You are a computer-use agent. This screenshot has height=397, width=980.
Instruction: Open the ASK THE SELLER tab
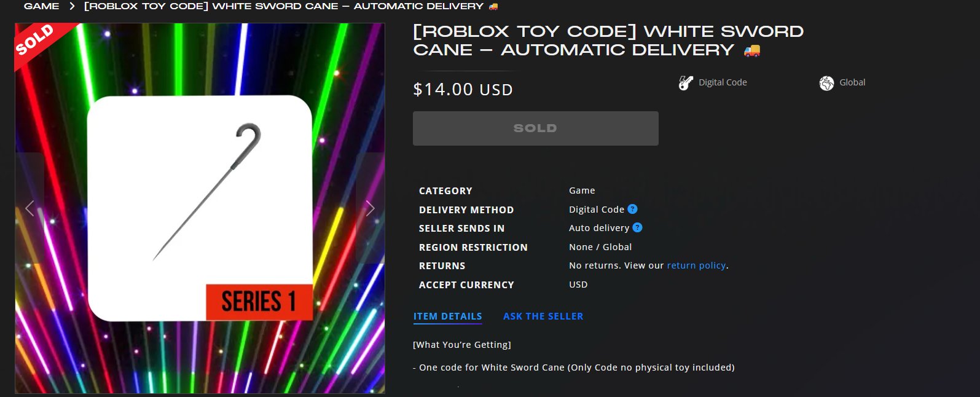tap(543, 316)
